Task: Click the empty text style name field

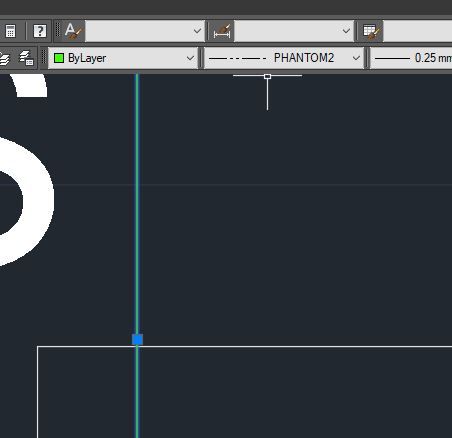Action: tap(139, 31)
